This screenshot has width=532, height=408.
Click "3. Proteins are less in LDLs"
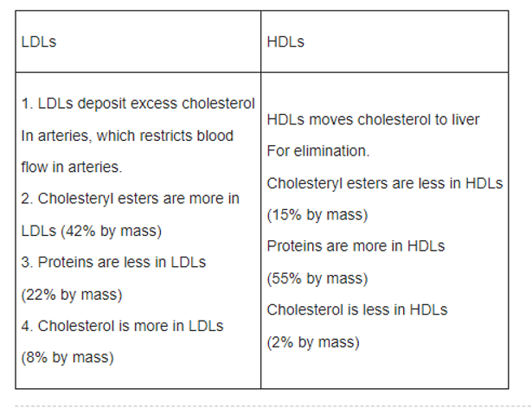tap(113, 262)
